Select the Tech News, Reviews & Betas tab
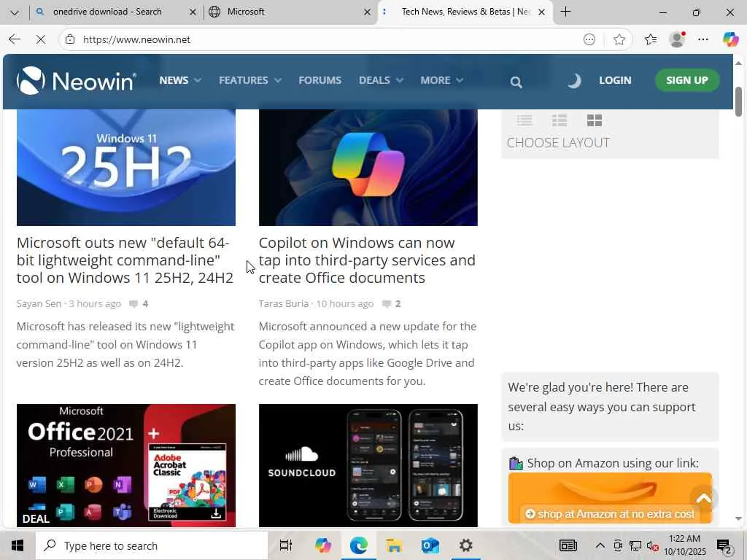Screen dimensions: 747x560 point(465,12)
